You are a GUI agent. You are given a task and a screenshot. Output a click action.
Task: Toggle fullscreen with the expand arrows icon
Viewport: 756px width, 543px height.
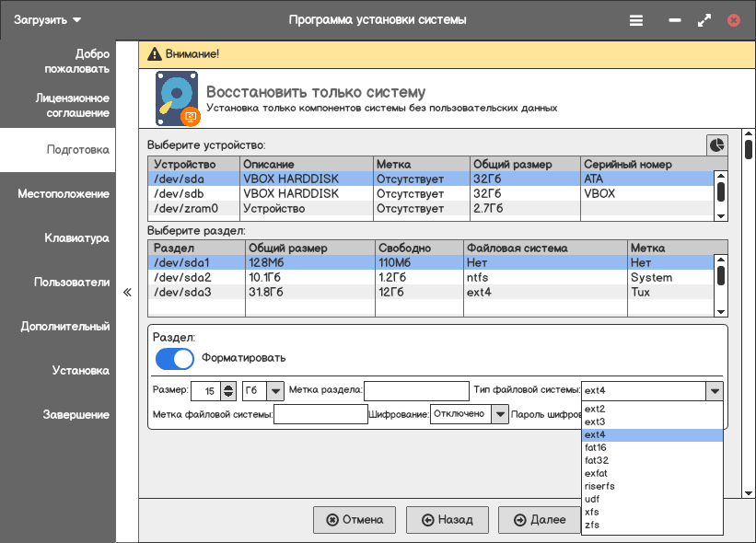(704, 19)
